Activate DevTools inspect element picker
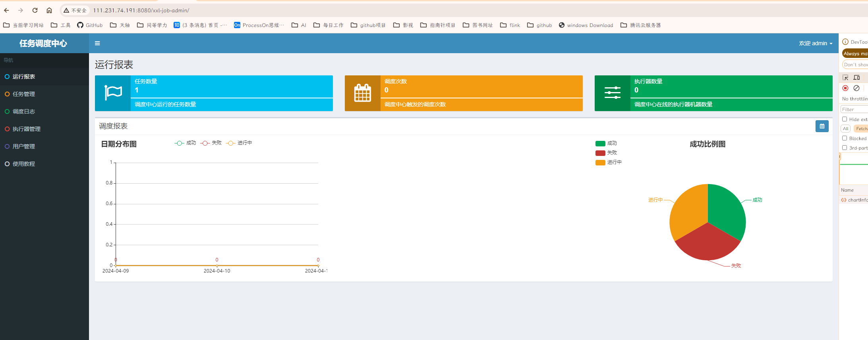868x340 pixels. [845, 77]
